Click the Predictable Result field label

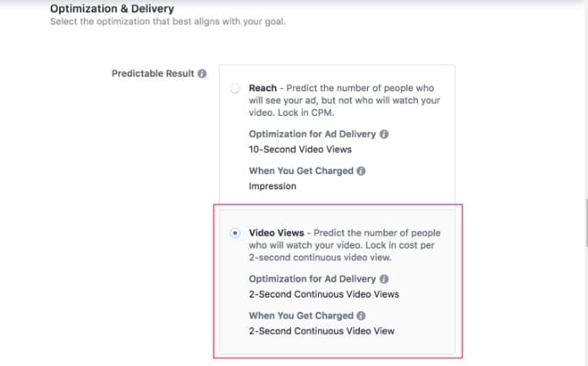tap(153, 74)
